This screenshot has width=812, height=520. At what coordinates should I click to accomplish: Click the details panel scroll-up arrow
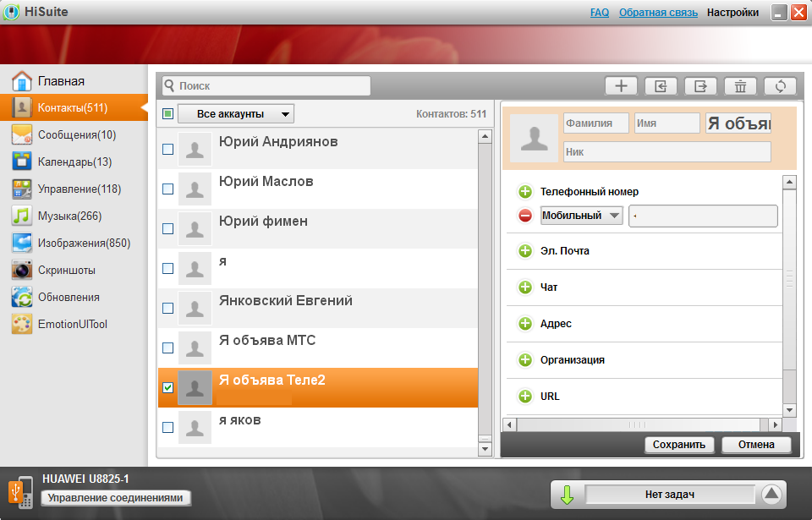789,183
